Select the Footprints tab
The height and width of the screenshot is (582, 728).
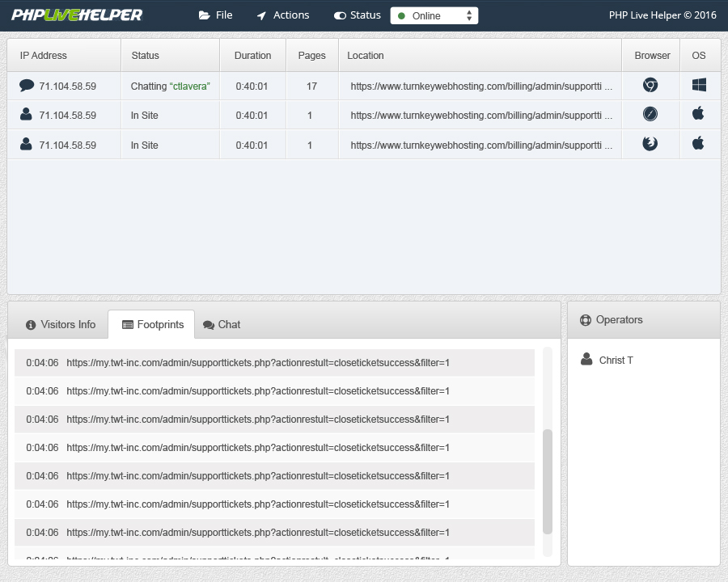(152, 324)
